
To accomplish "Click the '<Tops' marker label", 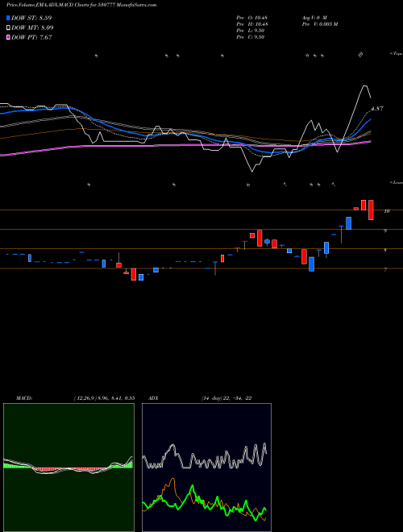I will coord(396,54).
